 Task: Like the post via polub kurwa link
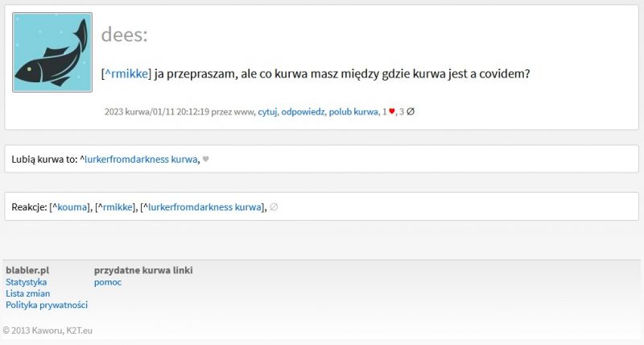tap(353, 111)
